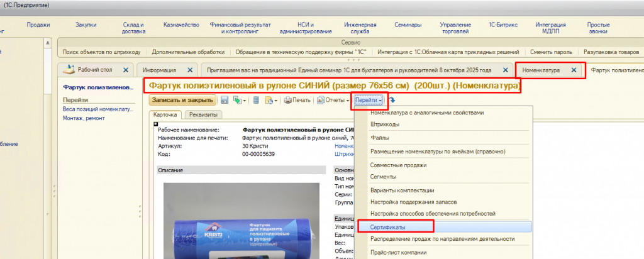The width and height of the screenshot is (644, 259).
Task: Click the Описание section header
Action: pyautogui.click(x=241, y=170)
